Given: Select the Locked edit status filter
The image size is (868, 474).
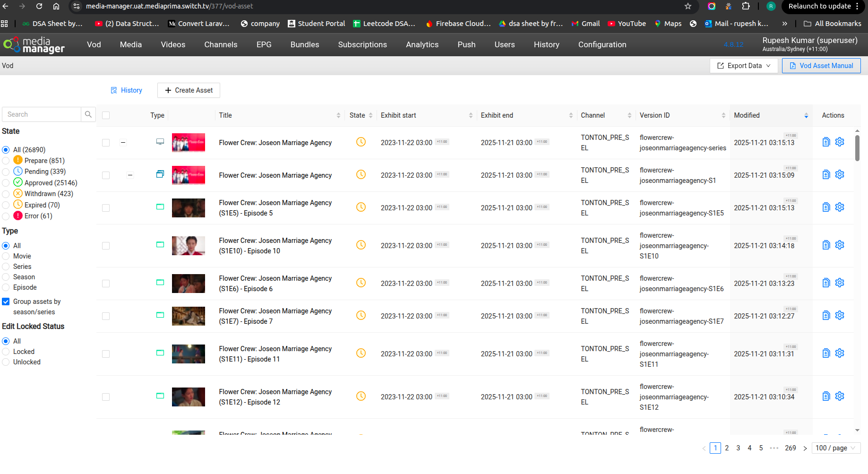Looking at the screenshot, I should point(6,352).
